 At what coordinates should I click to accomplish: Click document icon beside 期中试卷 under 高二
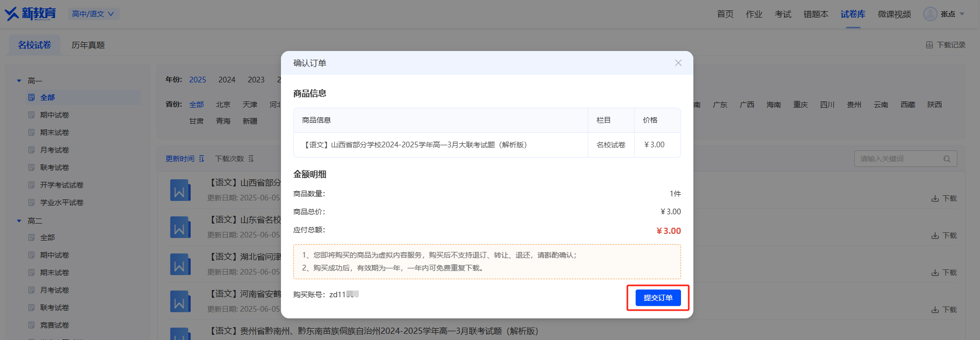(31, 255)
